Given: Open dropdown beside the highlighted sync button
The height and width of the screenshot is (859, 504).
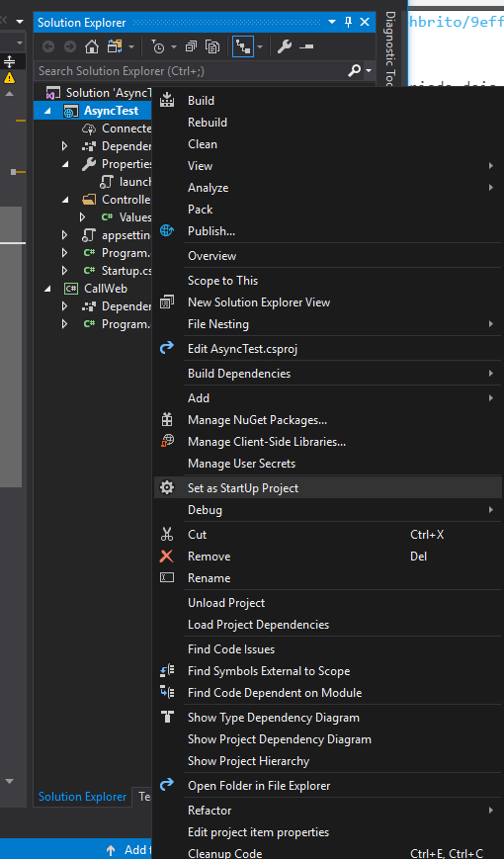Looking at the screenshot, I should 260,47.
